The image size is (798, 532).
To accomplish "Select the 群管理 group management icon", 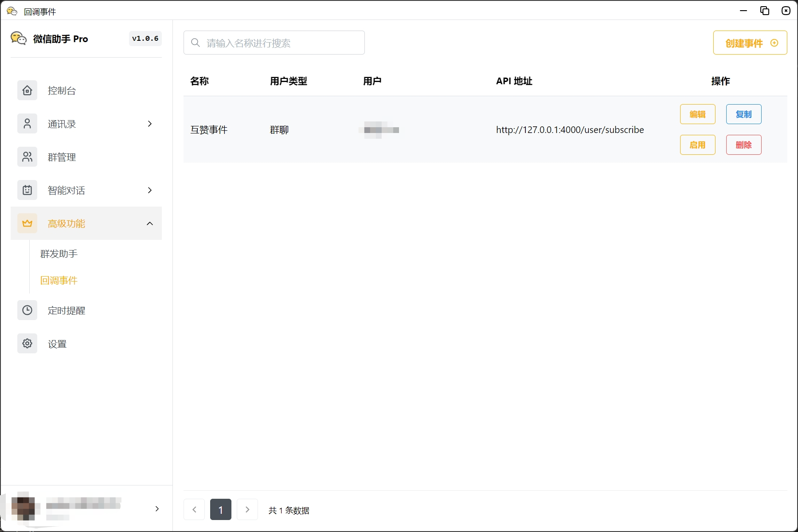I will 27,157.
